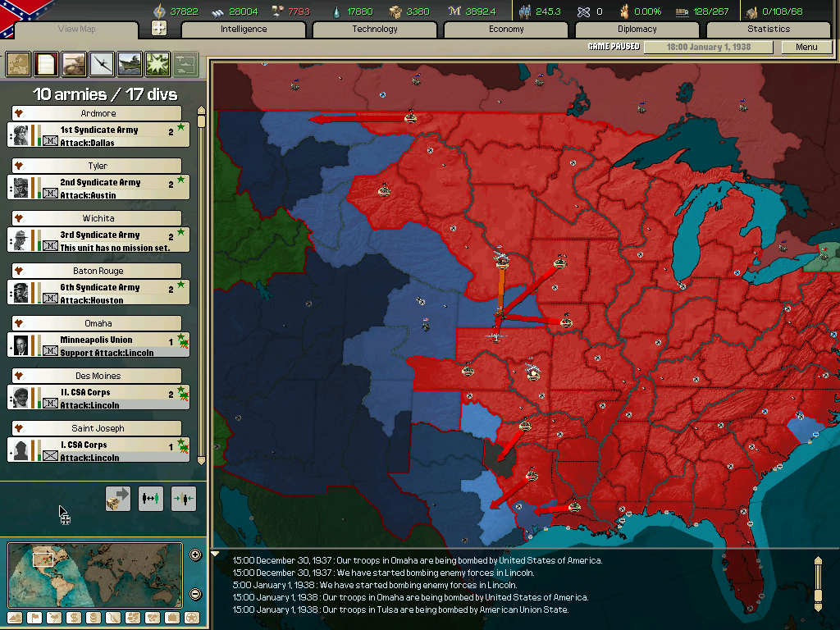Click the 1st Syndicate Army leader portrait

(x=21, y=135)
